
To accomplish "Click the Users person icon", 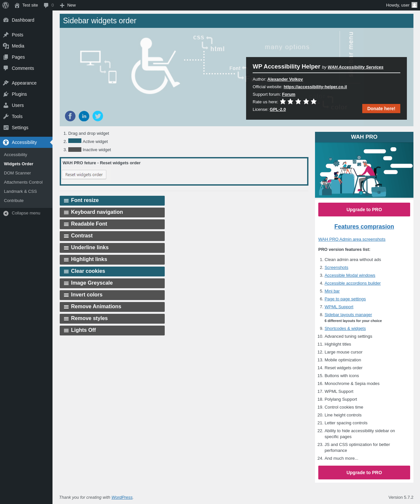I will point(6,105).
